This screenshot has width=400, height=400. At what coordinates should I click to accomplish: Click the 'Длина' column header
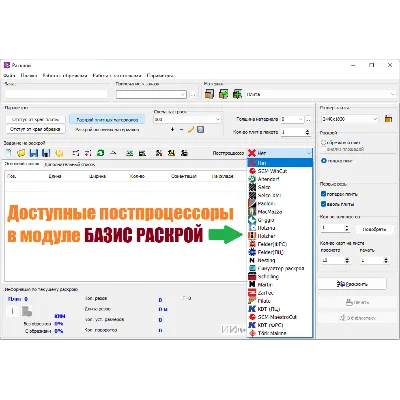tap(55, 176)
